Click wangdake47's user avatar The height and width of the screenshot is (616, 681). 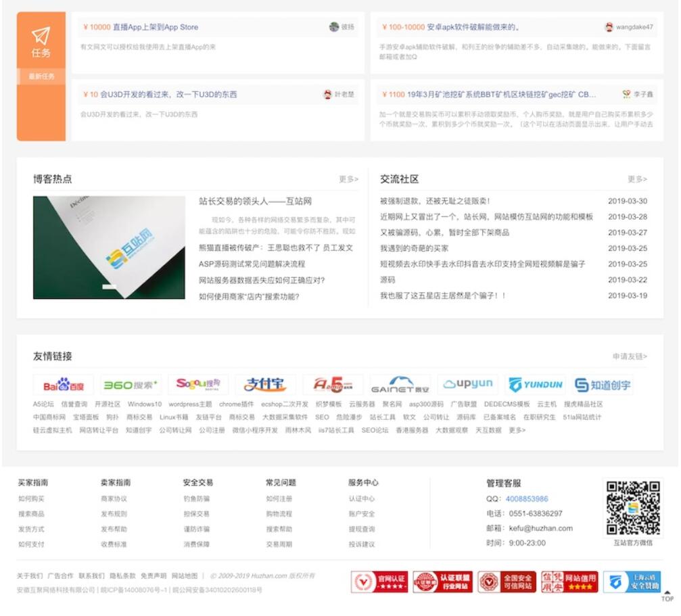coord(608,27)
